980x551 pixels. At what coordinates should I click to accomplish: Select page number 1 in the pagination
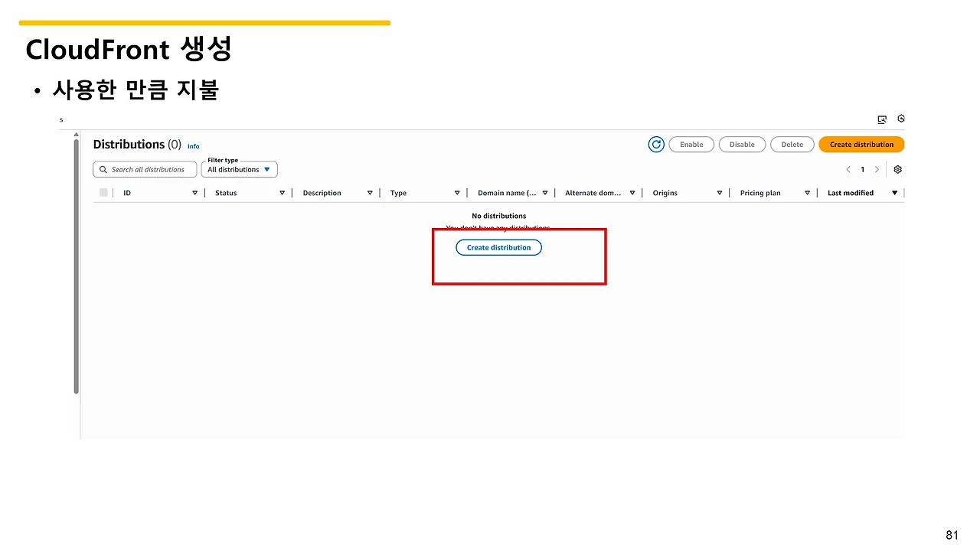(862, 170)
